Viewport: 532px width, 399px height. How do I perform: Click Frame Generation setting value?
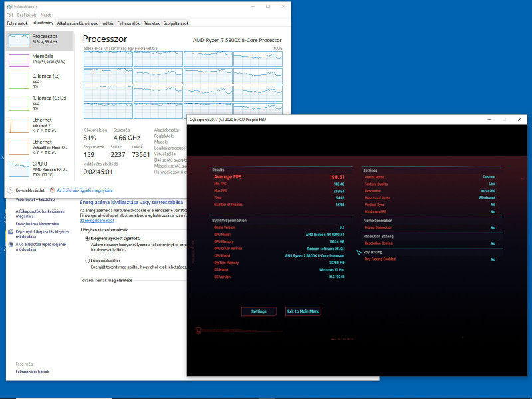pyautogui.click(x=493, y=227)
